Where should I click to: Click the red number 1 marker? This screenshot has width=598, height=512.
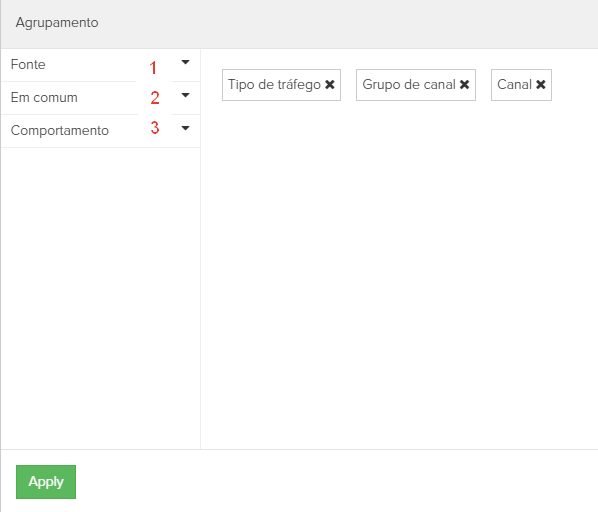[153, 68]
